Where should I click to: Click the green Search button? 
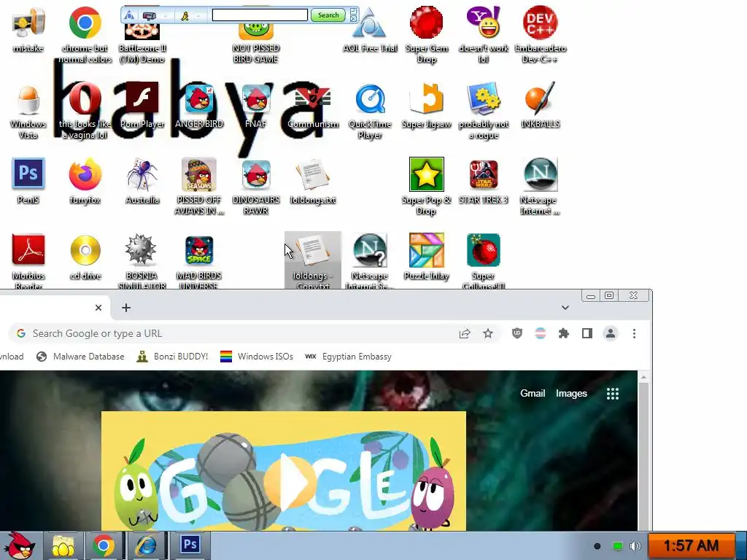click(328, 15)
